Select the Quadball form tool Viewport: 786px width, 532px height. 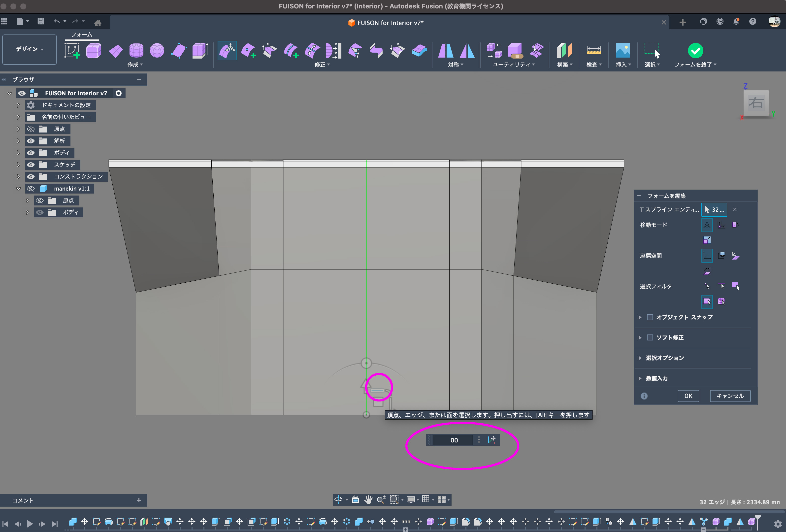tap(157, 51)
